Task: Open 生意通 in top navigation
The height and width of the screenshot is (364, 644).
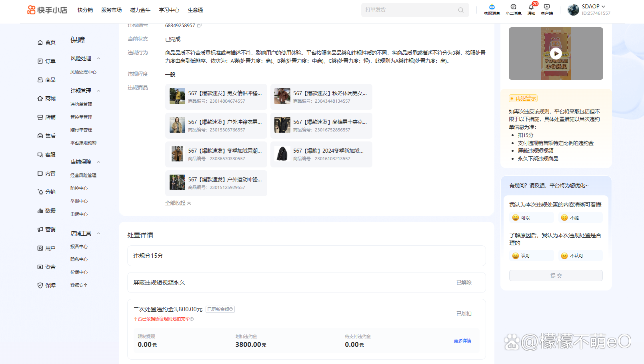Action: tap(195, 10)
